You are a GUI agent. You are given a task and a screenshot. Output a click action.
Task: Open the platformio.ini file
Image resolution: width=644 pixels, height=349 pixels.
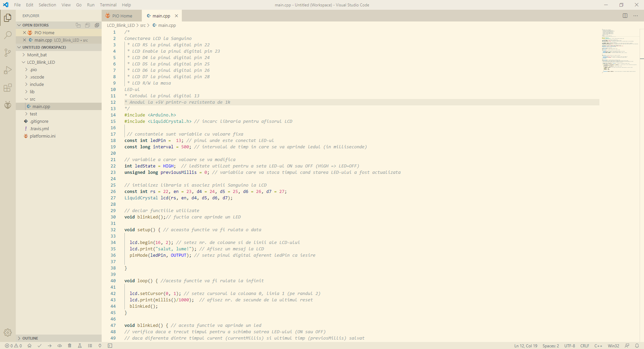click(x=59, y=136)
